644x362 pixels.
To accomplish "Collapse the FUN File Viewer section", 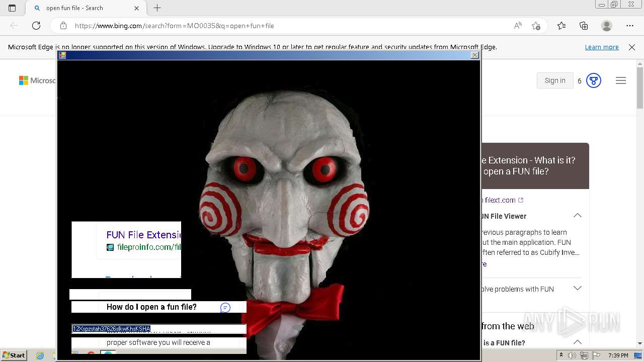I will point(578,216).
